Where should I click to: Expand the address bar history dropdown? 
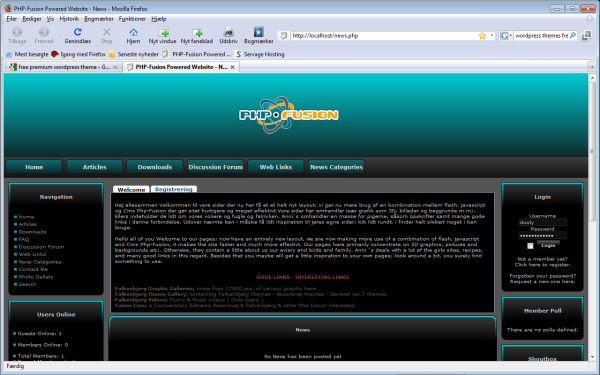491,36
